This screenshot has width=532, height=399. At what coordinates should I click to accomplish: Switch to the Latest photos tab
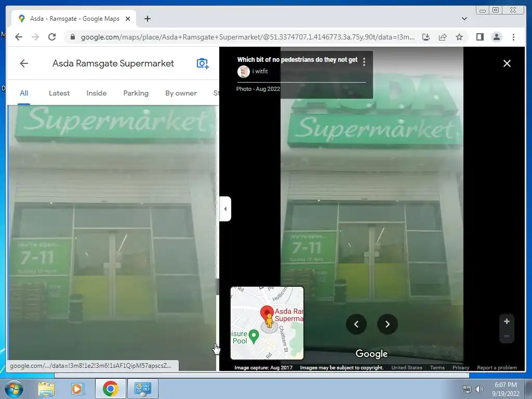[59, 93]
